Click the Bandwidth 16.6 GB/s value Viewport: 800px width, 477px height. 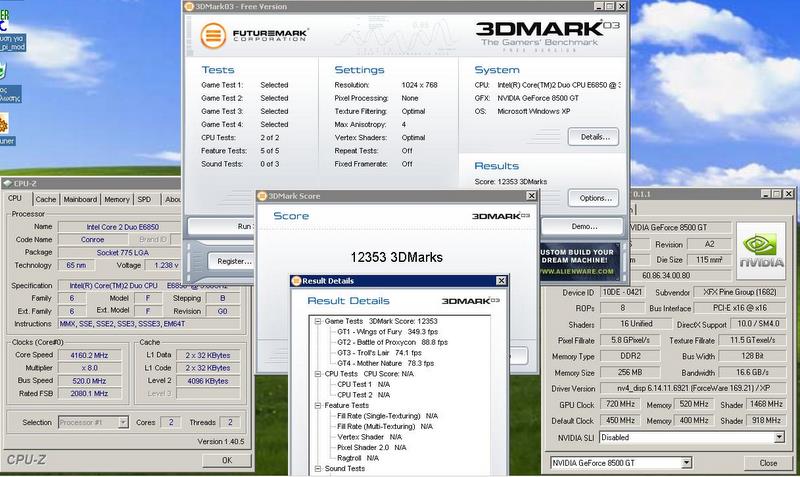point(752,372)
